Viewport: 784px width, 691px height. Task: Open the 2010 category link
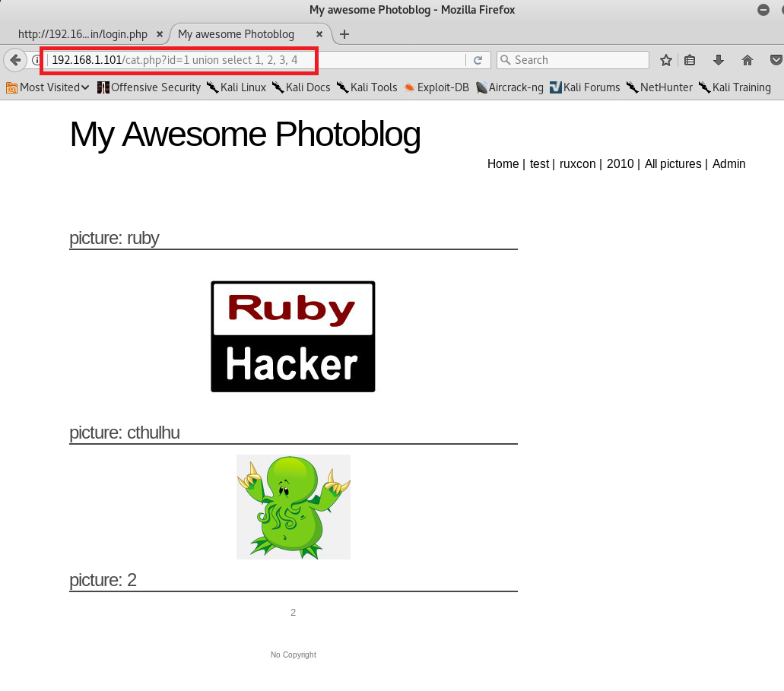620,164
